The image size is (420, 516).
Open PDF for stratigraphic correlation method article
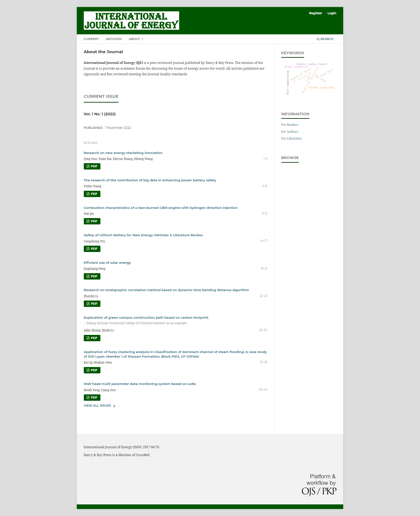[92, 304]
